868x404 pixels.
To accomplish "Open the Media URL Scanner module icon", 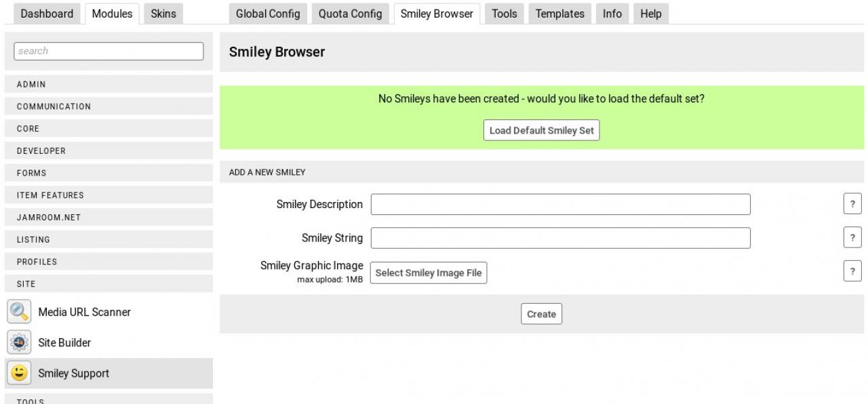I will coord(19,312).
